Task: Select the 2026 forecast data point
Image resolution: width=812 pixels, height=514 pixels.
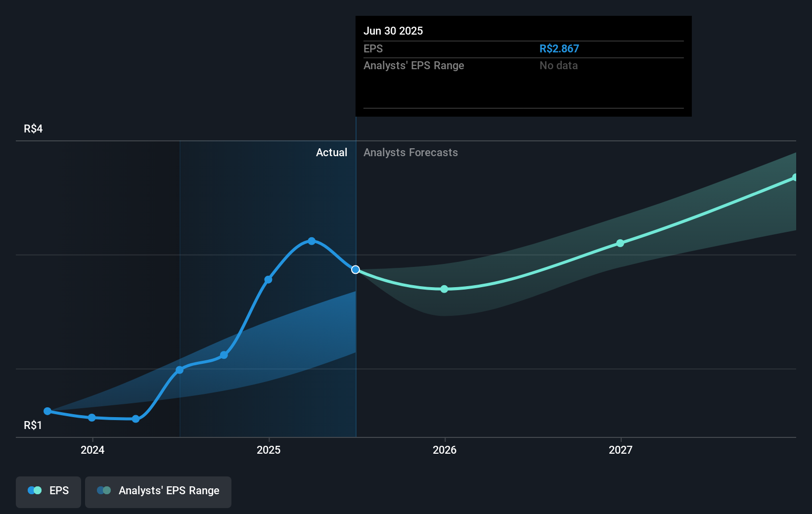Action: [x=444, y=289]
